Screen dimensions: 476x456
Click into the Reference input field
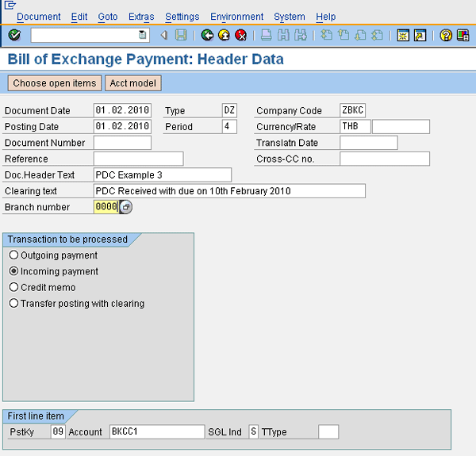click(138, 159)
